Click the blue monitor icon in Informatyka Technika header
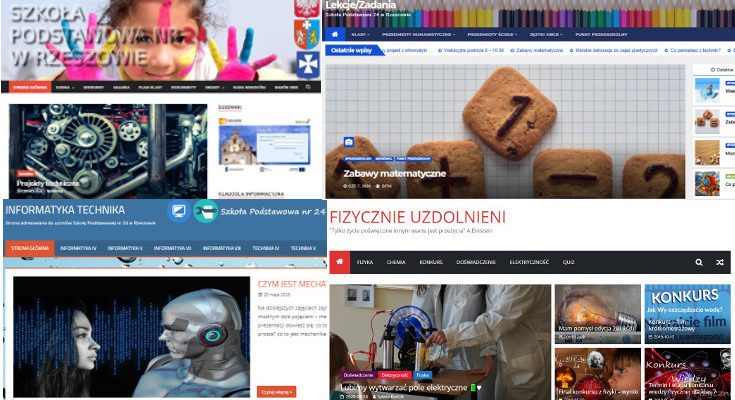 point(179,211)
